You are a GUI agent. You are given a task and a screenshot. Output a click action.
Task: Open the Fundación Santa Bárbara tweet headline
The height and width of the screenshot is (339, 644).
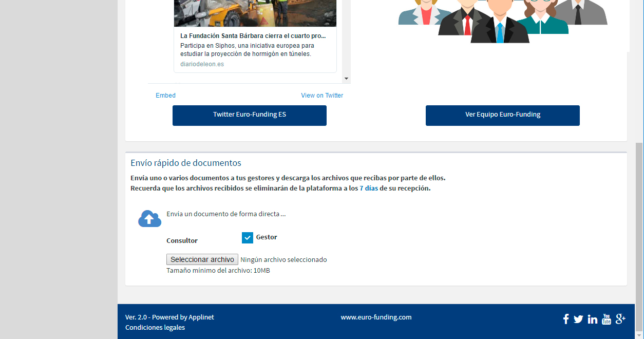pos(253,36)
